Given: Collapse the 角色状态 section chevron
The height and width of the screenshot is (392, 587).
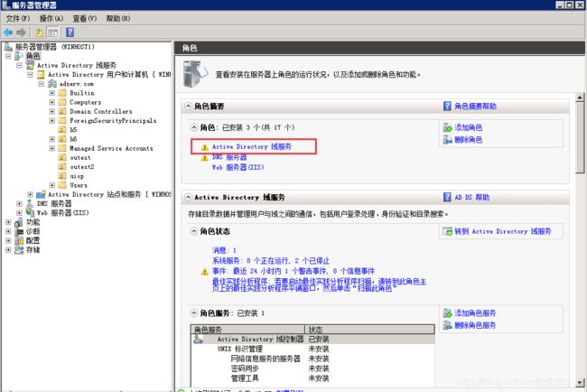Looking at the screenshot, I should coord(194,231).
